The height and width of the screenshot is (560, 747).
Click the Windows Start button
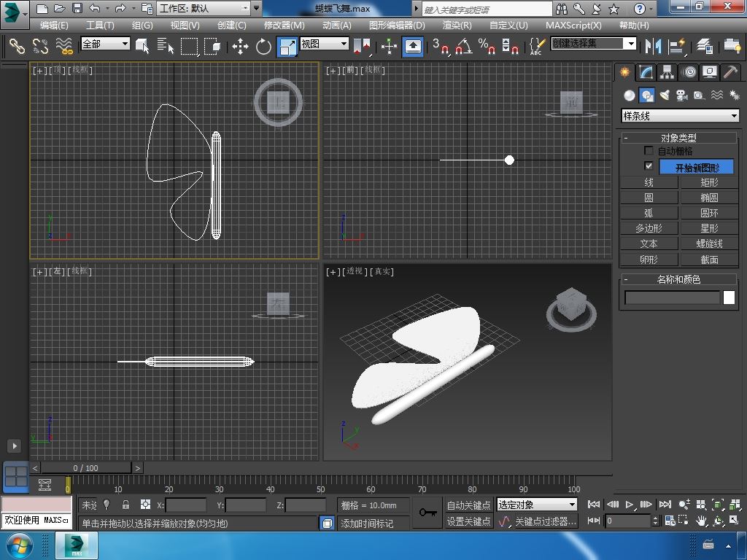(19, 545)
